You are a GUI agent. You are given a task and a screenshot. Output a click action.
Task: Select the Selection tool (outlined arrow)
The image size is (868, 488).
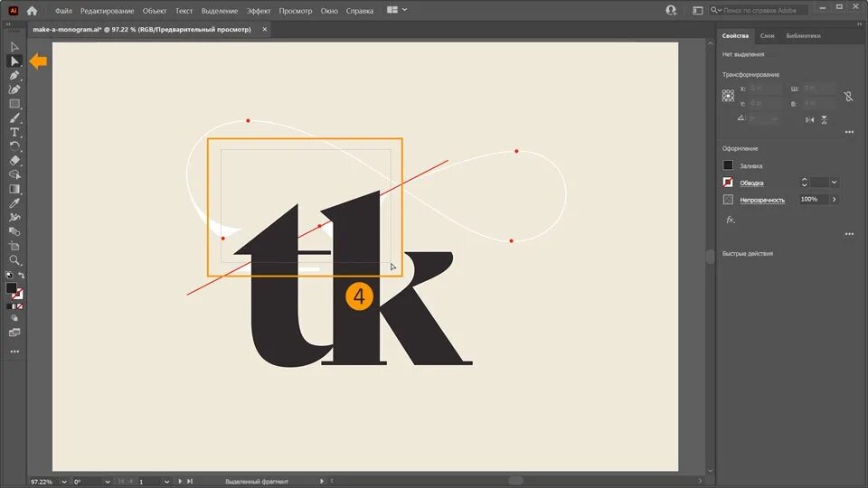(x=14, y=47)
